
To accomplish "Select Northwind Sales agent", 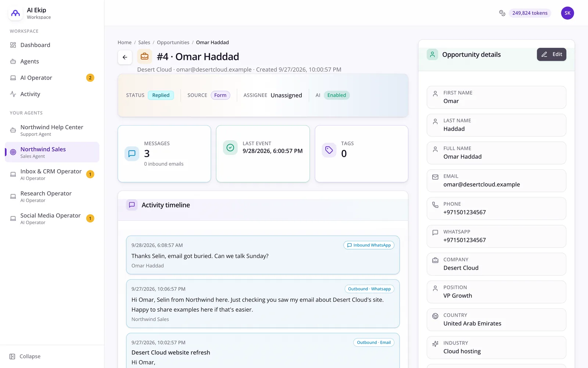I will point(52,152).
